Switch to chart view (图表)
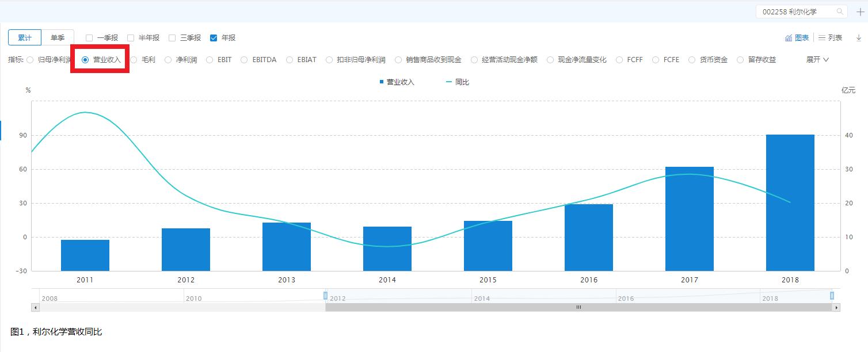 [x=797, y=38]
